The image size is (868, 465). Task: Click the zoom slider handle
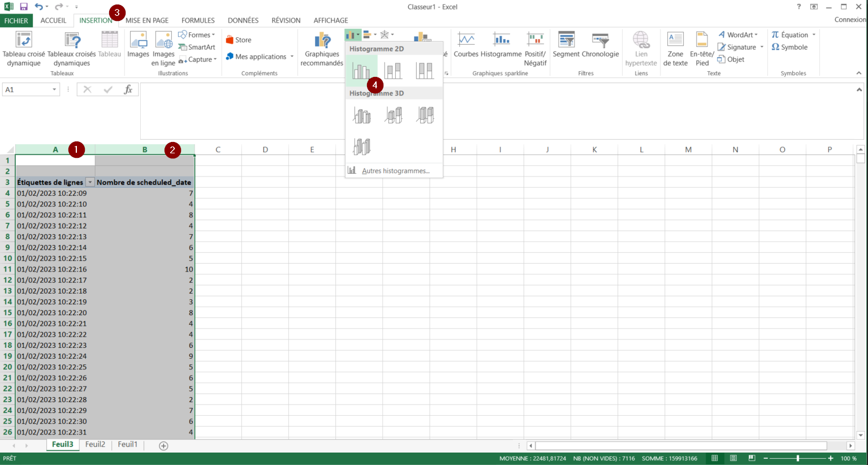tap(798, 458)
